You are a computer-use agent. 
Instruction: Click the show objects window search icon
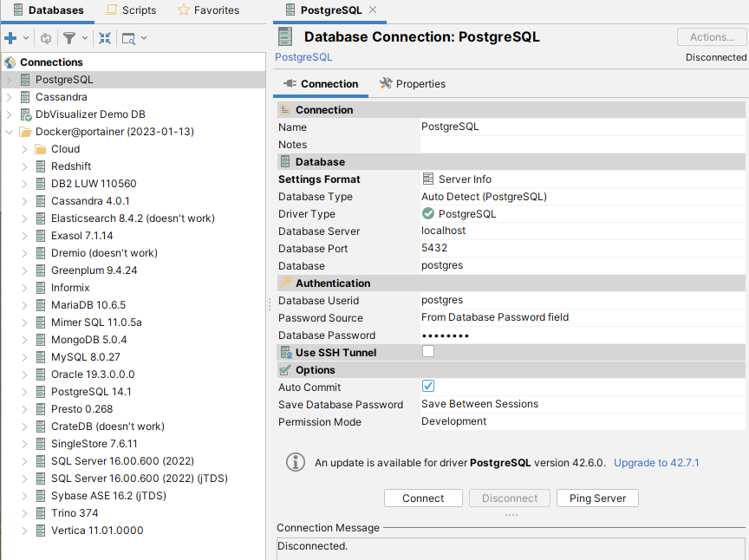[128, 38]
